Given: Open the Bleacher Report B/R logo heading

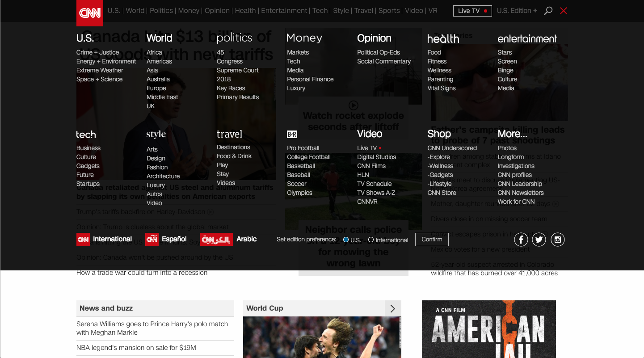Looking at the screenshot, I should [292, 134].
